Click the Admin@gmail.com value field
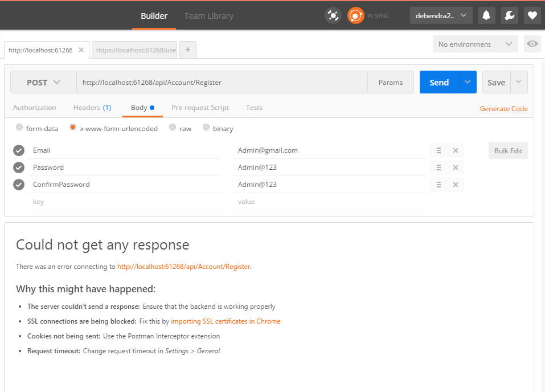Viewport: 545px width, 392px height. (329, 150)
